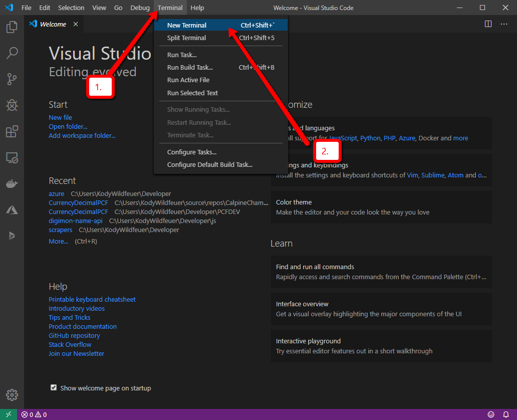Screen dimensions: 517x420
Task: Select Run Selected Text entry
Action: (x=220, y=93)
